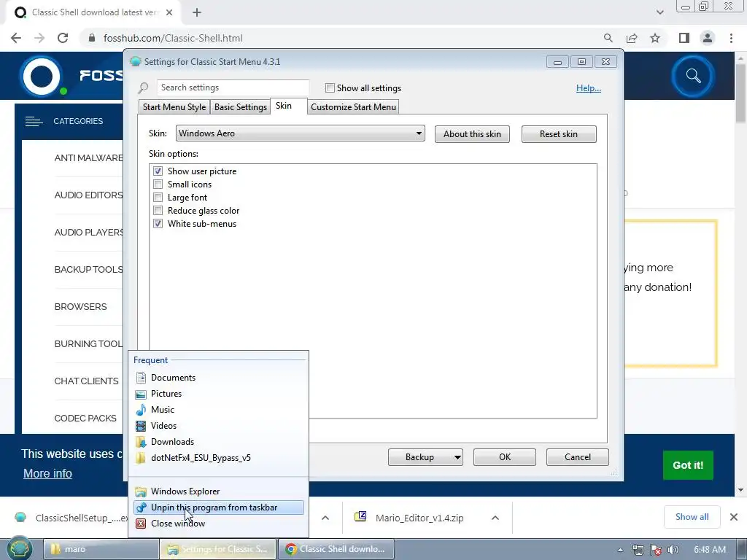Click the Chrome zoom magnifier icon
Viewport: 747px width, 560px height.
tap(608, 38)
